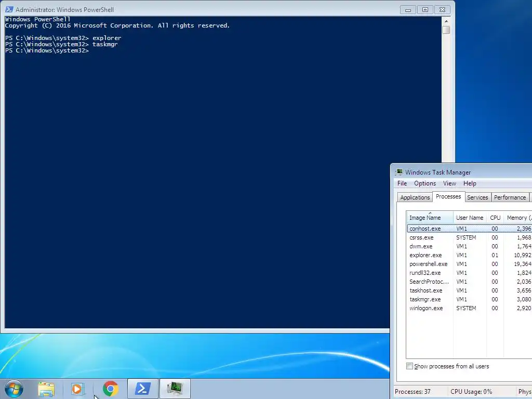Sort processes by Image Name column
This screenshot has height=399, width=532.
click(x=430, y=218)
